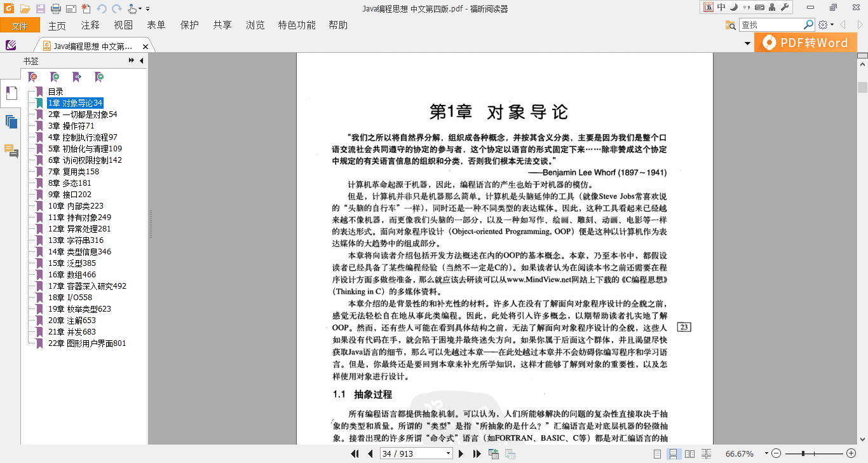
Task: Open the pages thumbnail panel icon
Action: [x=11, y=121]
